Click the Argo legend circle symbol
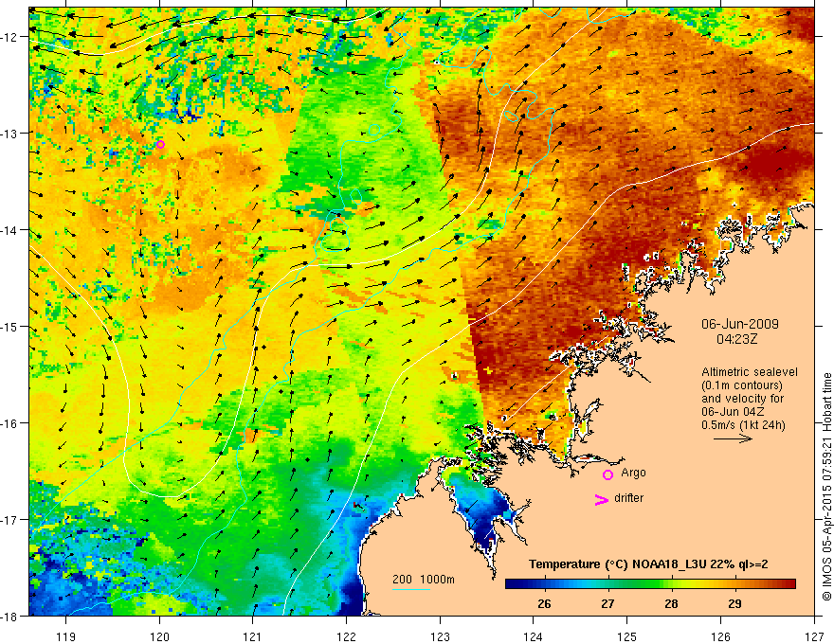Screen dimensions: 834x644 tap(607, 474)
